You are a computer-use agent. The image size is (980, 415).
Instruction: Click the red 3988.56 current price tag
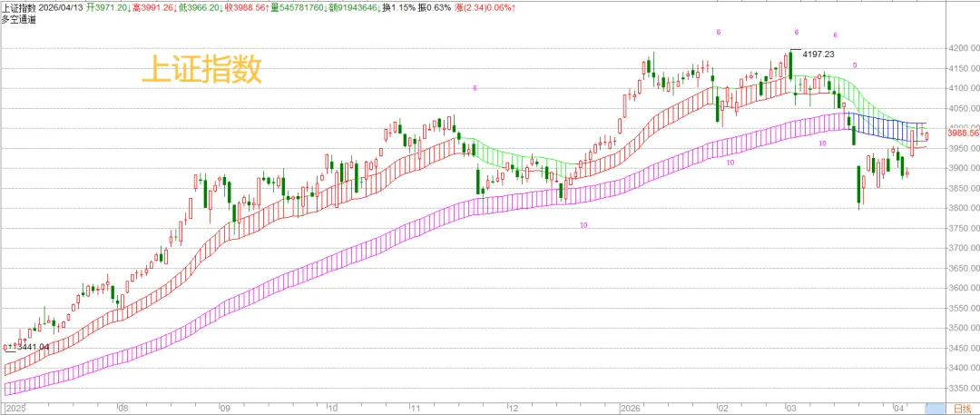[x=963, y=133]
